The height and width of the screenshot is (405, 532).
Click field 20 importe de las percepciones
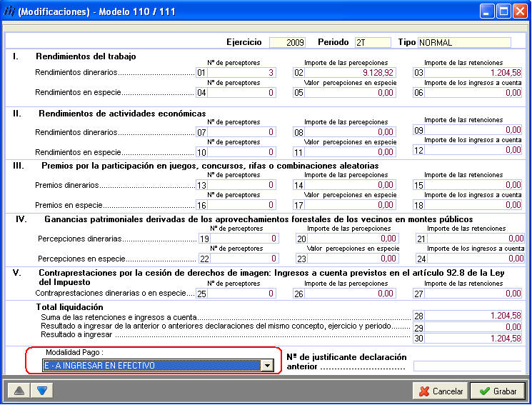click(353, 239)
